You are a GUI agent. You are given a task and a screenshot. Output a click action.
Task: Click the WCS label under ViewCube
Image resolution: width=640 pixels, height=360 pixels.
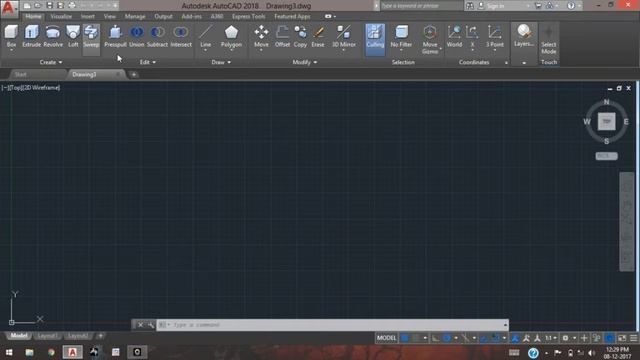pyautogui.click(x=606, y=156)
